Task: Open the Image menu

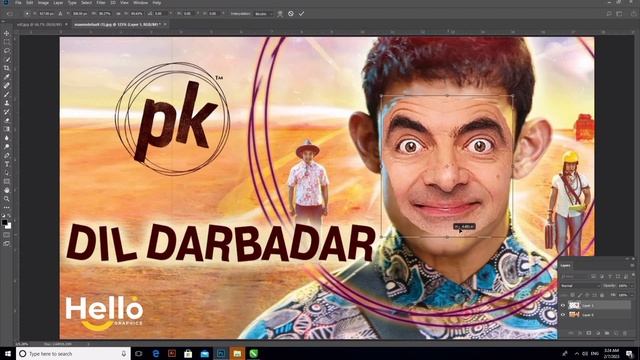Action: coord(43,2)
